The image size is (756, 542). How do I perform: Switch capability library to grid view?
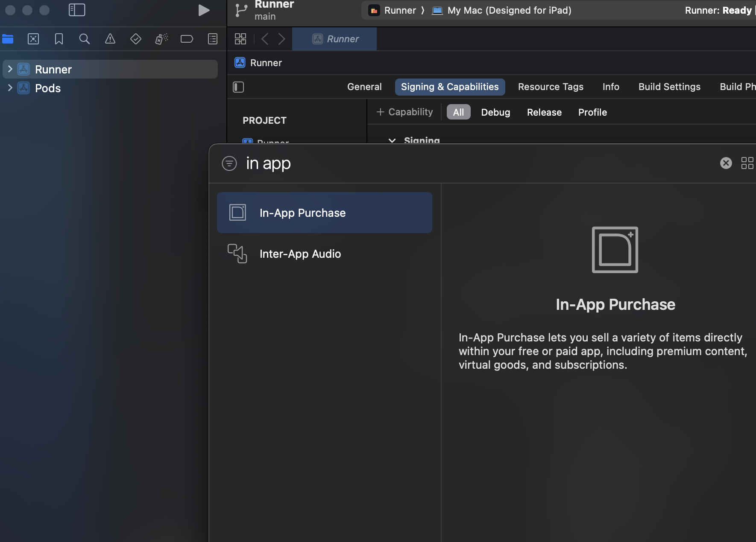[x=747, y=163]
